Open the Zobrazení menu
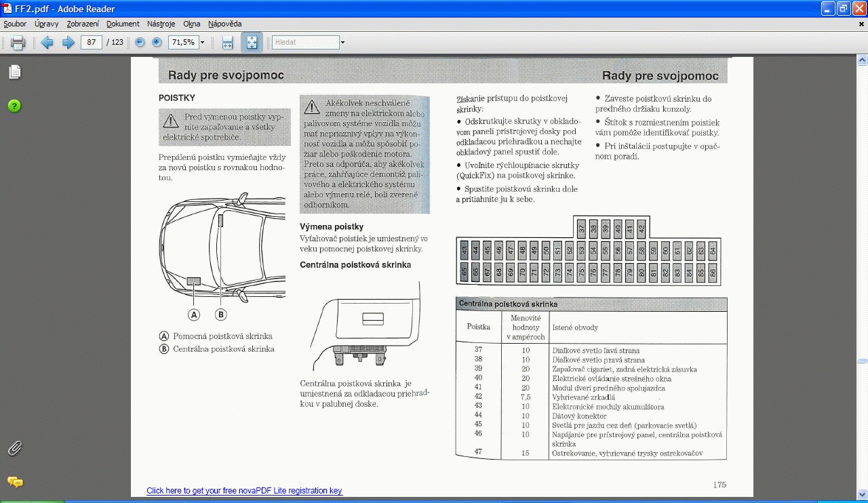 pyautogui.click(x=83, y=24)
